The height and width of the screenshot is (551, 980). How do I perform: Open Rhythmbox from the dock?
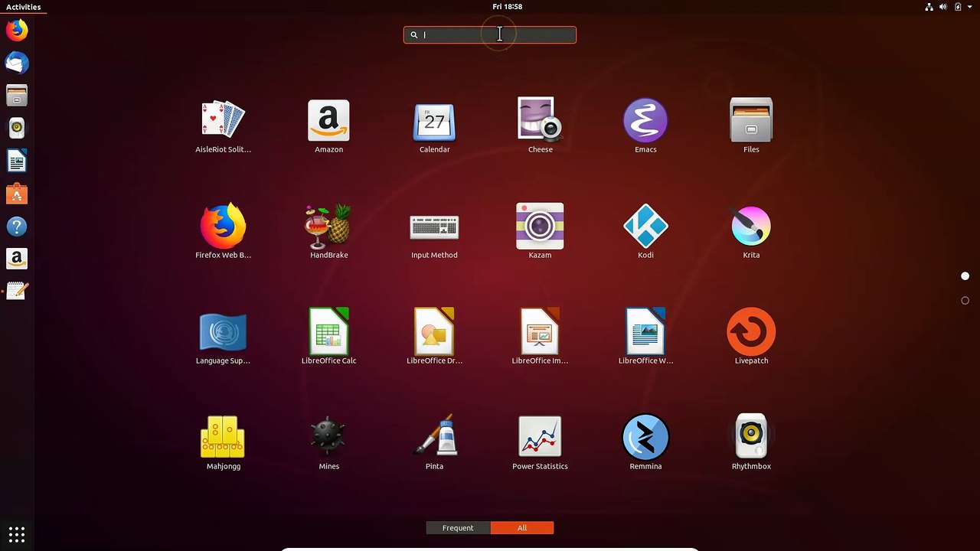coord(17,129)
